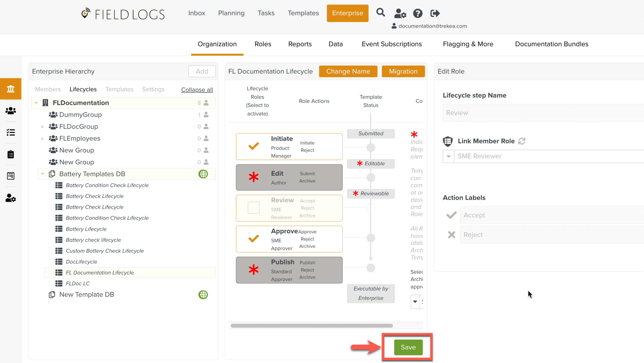
Task: Switch to the Roles tab
Action: click(263, 44)
